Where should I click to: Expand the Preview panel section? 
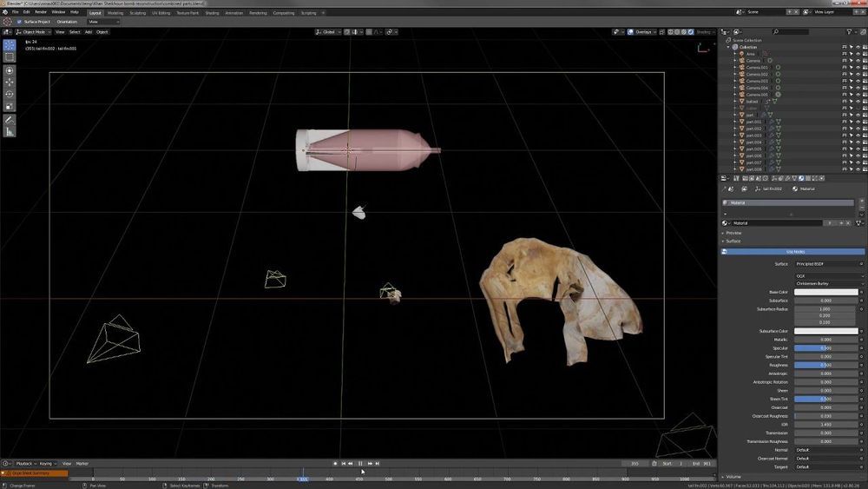[733, 233]
